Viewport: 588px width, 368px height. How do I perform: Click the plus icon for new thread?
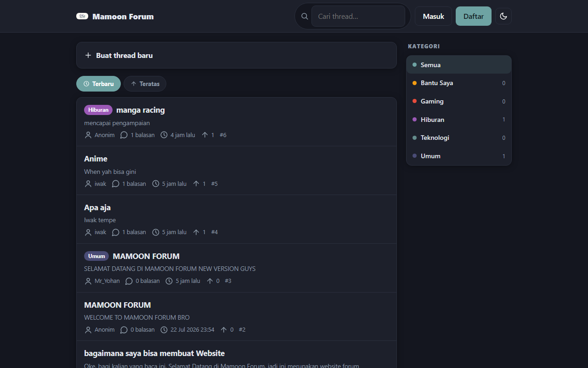[x=88, y=55]
